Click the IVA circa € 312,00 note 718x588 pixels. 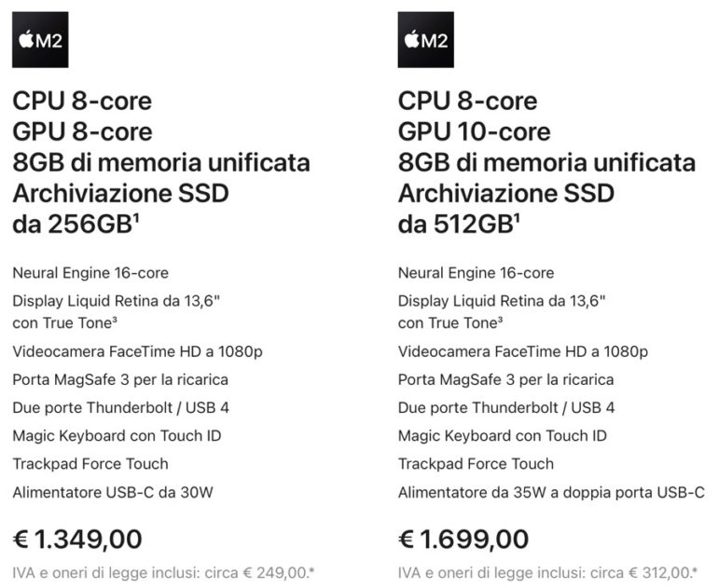coord(547,573)
